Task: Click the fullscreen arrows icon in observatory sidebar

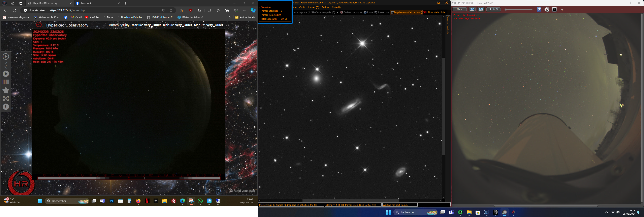Action: point(6,98)
